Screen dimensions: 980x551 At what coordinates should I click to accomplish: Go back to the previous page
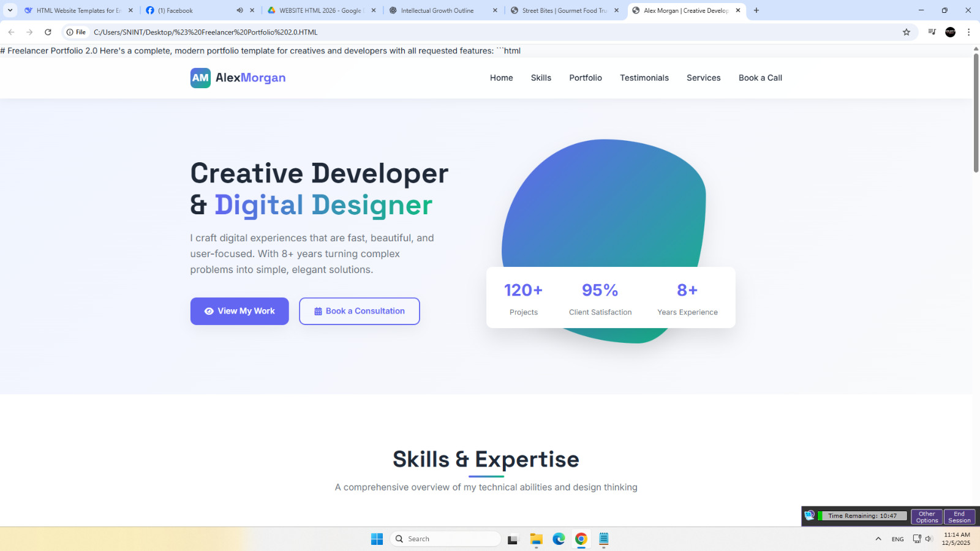(11, 32)
